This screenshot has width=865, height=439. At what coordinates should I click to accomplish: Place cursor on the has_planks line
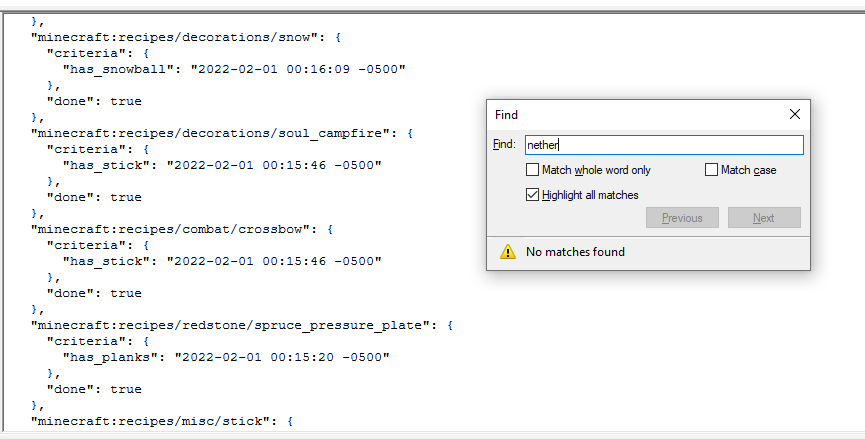pos(226,357)
